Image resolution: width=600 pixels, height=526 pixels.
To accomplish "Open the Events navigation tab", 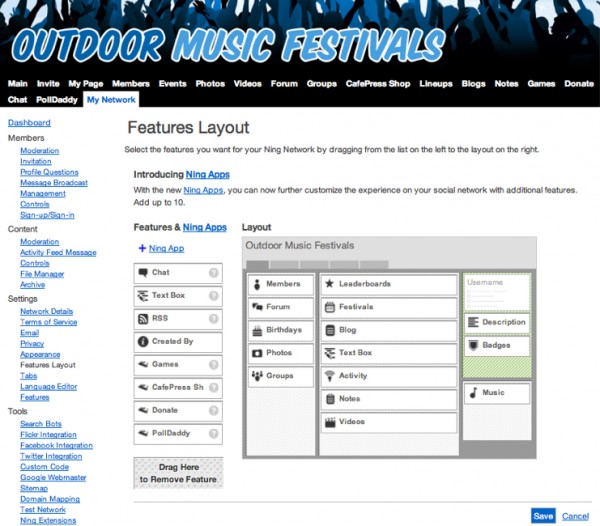I will (173, 84).
